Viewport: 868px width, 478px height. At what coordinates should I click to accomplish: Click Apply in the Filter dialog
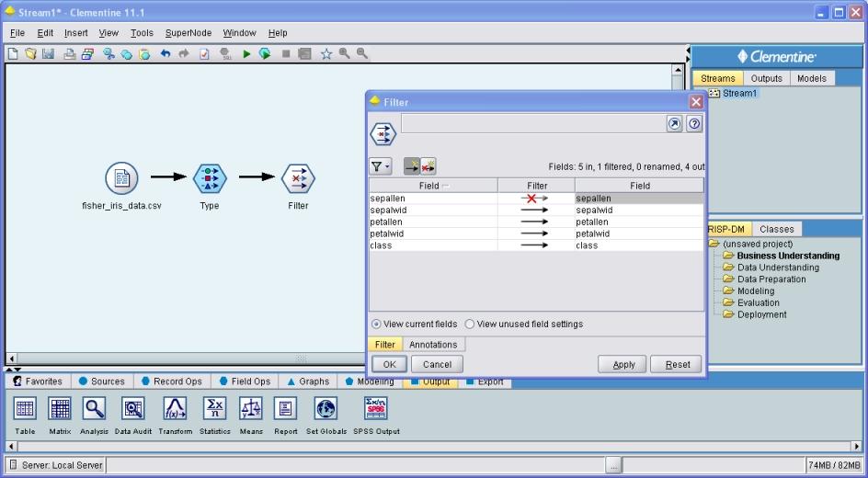point(623,365)
